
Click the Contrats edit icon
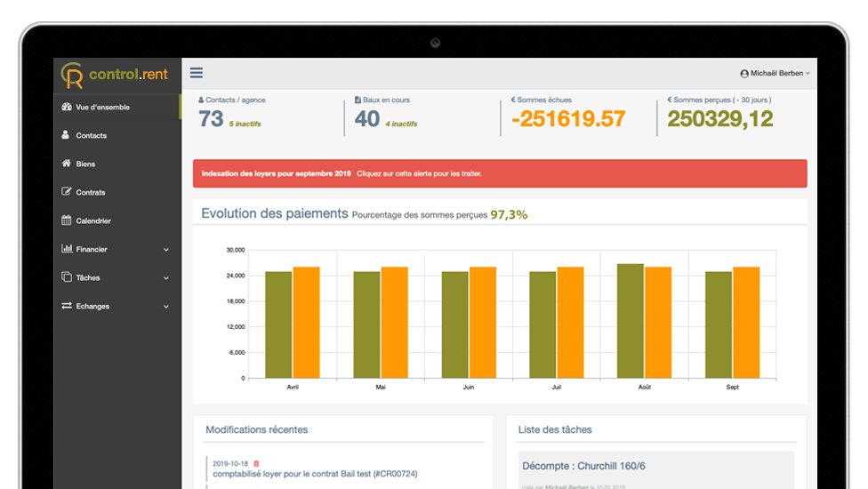coord(67,192)
